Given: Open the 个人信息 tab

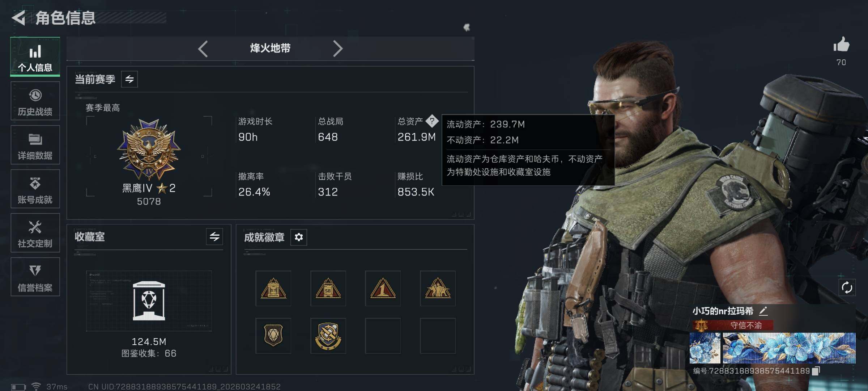Looking at the screenshot, I should point(35,56).
